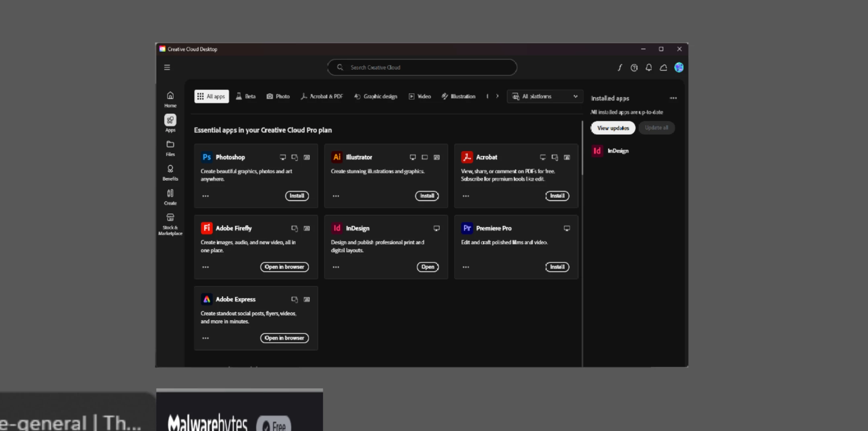Open cloud sync status icon

pos(663,68)
